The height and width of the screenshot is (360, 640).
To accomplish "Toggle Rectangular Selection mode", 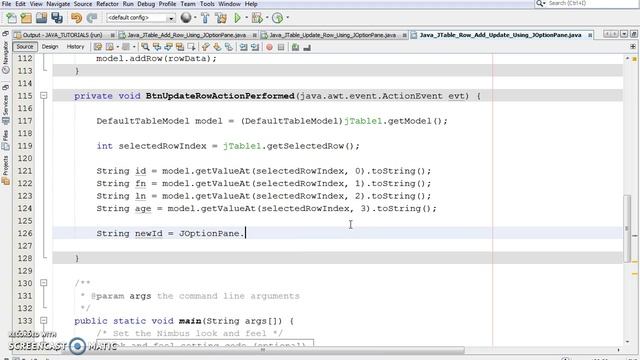I will 191,47.
